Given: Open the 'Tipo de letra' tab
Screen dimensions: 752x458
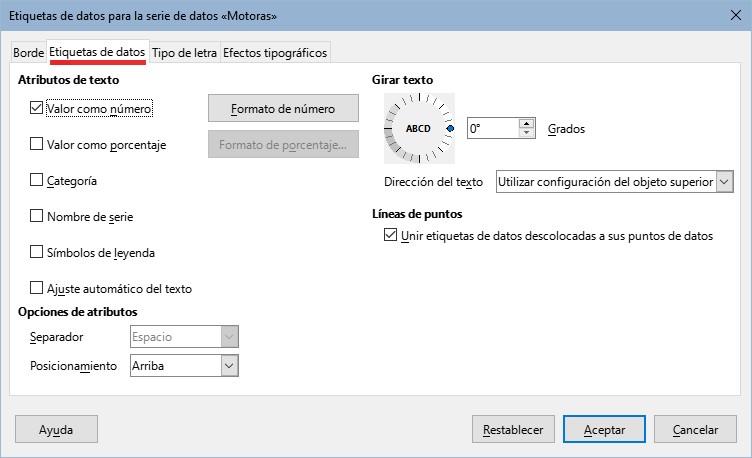Looking at the screenshot, I should tap(184, 52).
